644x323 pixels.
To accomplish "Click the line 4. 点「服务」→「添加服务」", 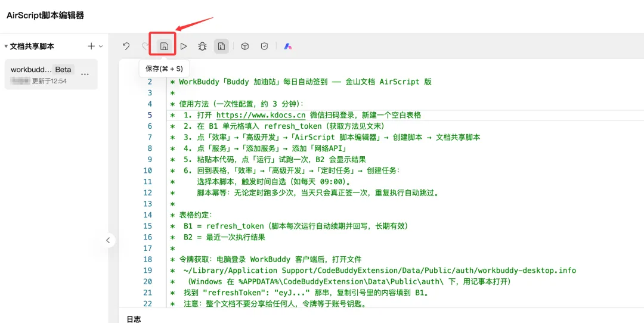I will pyautogui.click(x=259, y=148).
